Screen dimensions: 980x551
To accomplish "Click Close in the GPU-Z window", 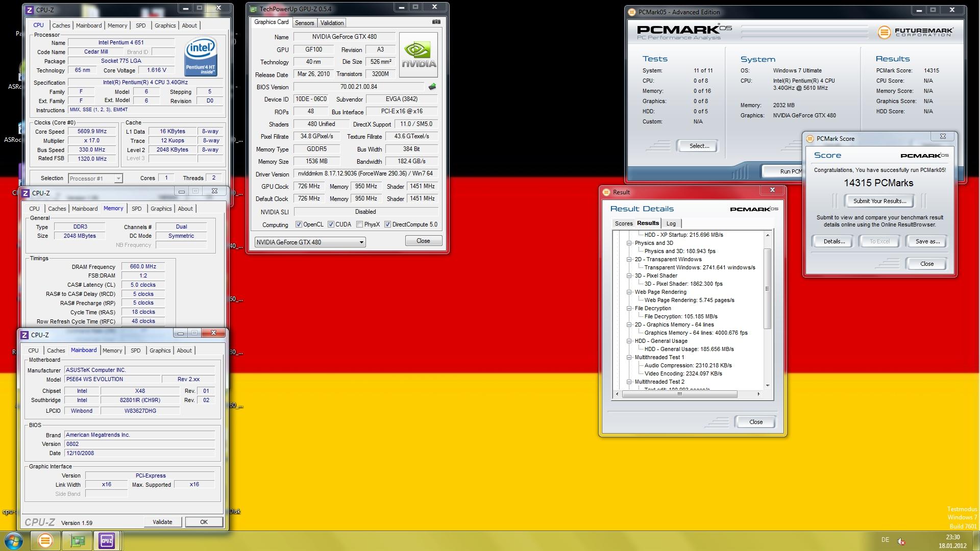I will (x=423, y=241).
